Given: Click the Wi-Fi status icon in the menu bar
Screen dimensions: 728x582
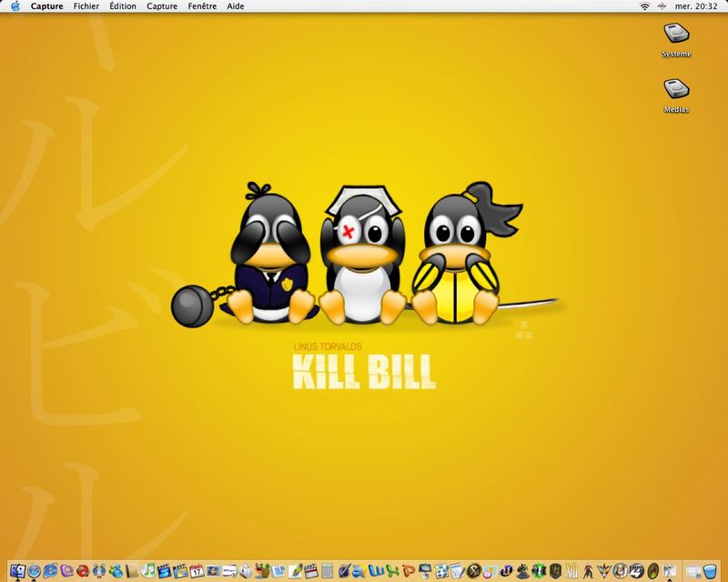Looking at the screenshot, I should point(645,6).
